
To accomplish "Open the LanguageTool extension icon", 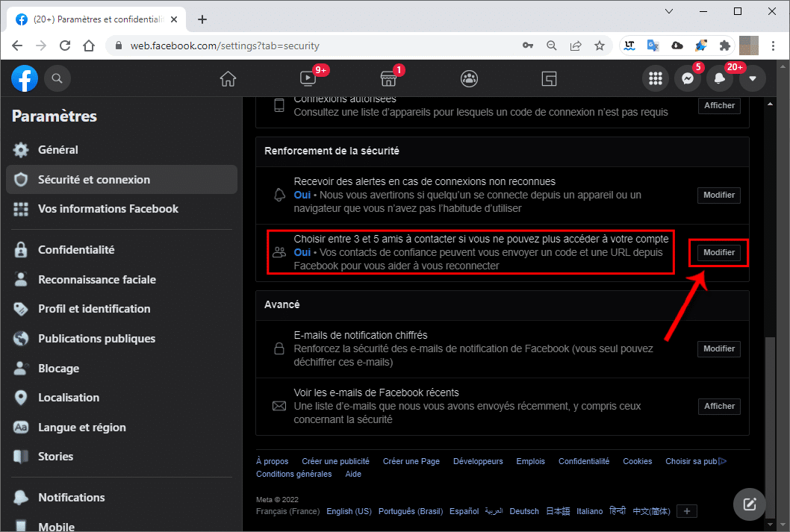I will click(x=629, y=46).
